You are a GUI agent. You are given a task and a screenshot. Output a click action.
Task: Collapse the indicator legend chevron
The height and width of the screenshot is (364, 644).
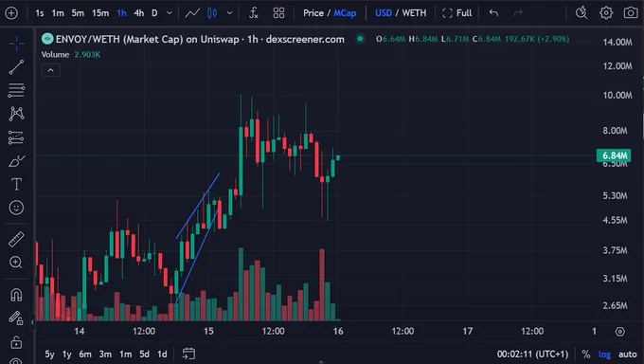[51, 70]
